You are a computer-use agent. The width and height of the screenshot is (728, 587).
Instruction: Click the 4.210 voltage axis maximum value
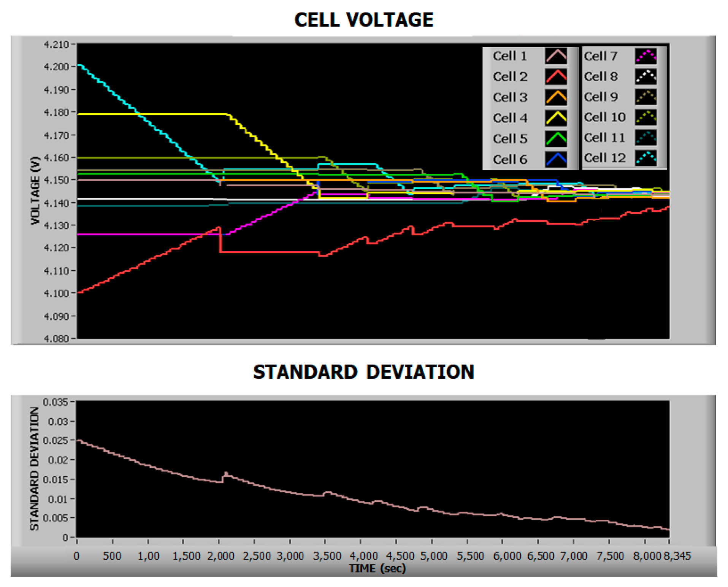(56, 44)
